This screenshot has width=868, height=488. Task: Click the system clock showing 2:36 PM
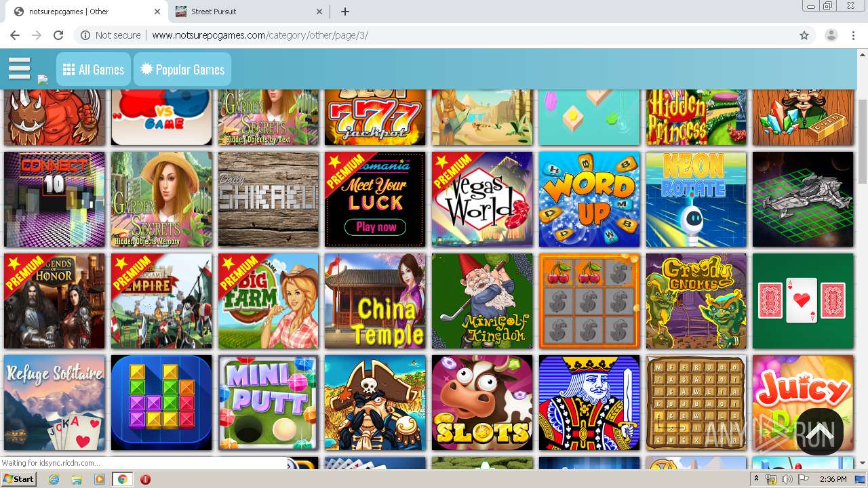[x=833, y=479]
